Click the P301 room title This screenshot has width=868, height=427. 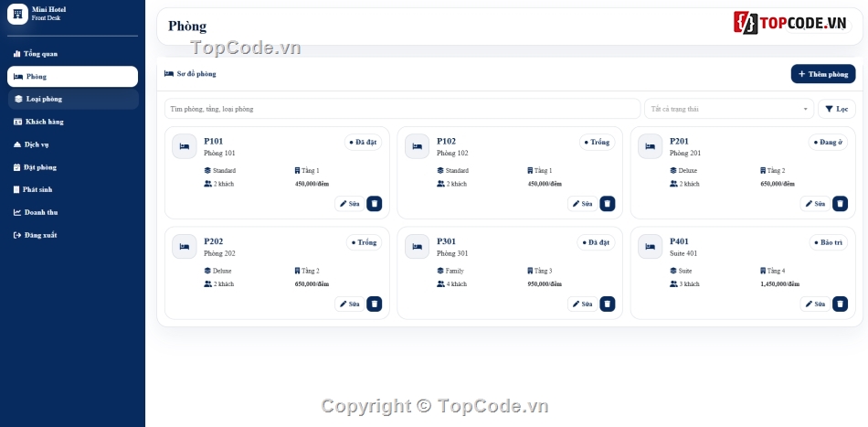click(x=447, y=241)
